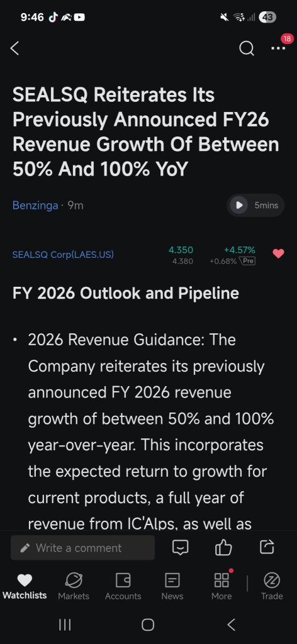
Task: Click the pre-market Pre price badge
Action: click(247, 261)
